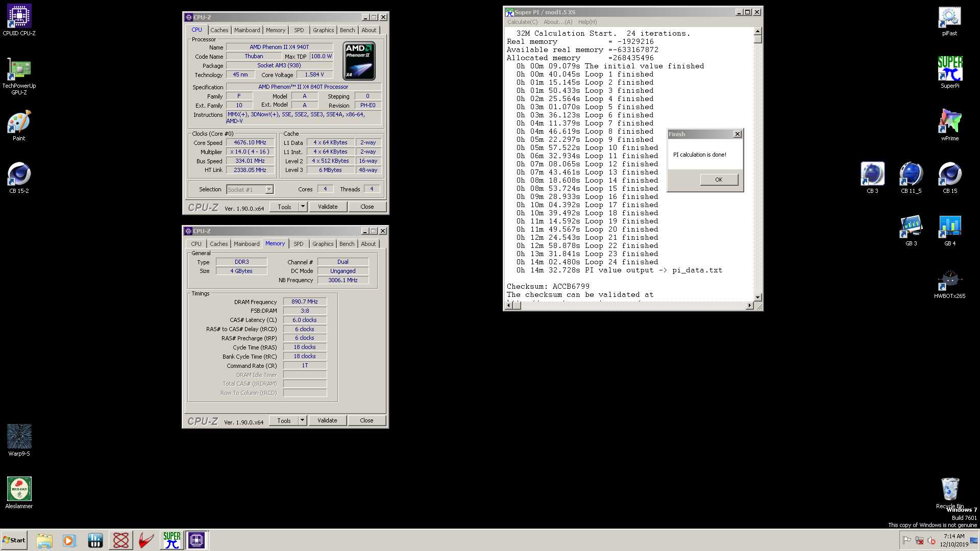
Task: Click Validate in the bottom CPU-Z window
Action: point(327,420)
